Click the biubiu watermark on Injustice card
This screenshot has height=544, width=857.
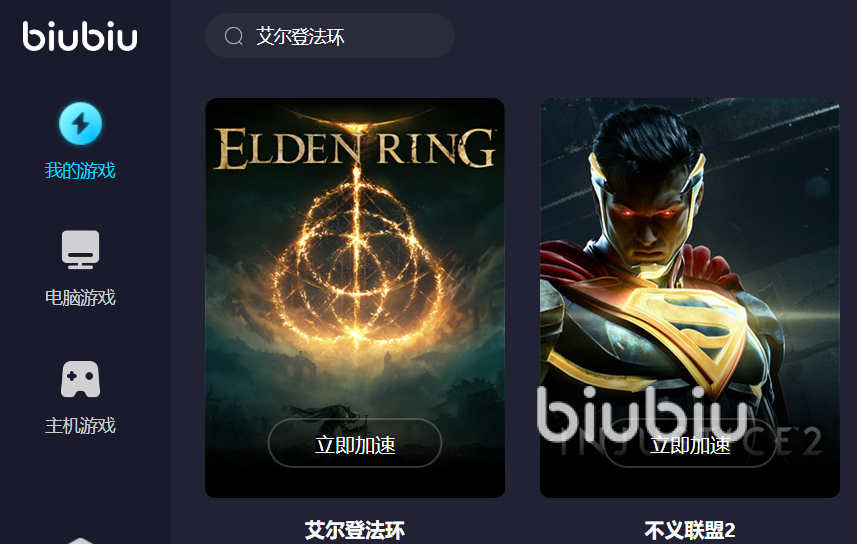pos(642,413)
